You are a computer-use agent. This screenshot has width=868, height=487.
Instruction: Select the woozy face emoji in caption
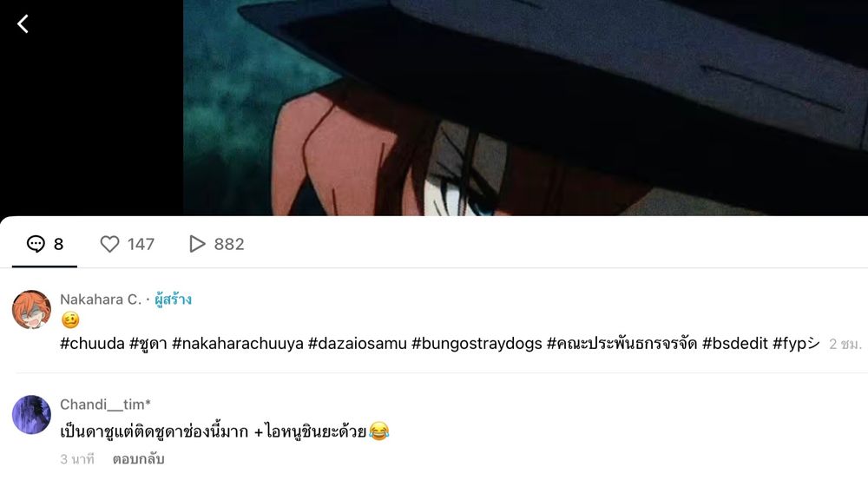70,319
